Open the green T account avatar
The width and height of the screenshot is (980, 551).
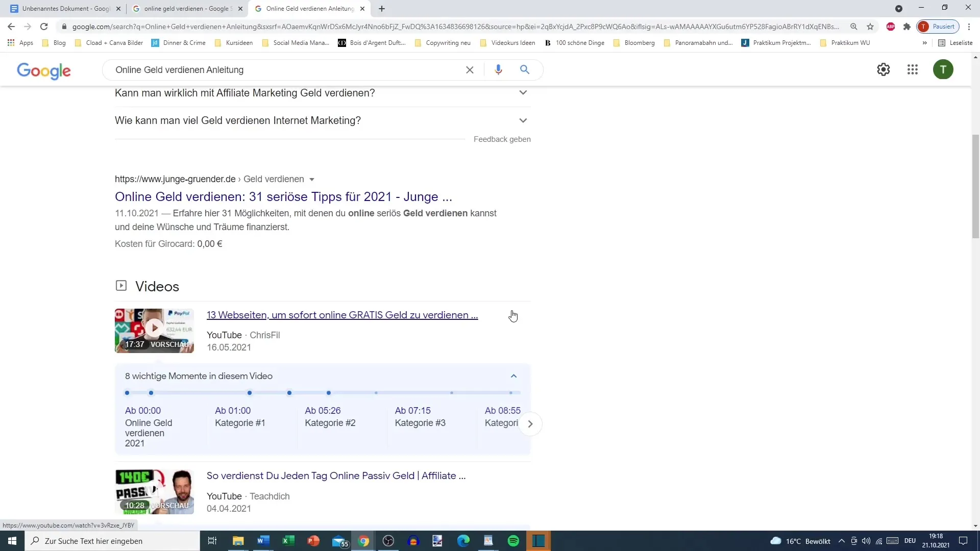943,69
